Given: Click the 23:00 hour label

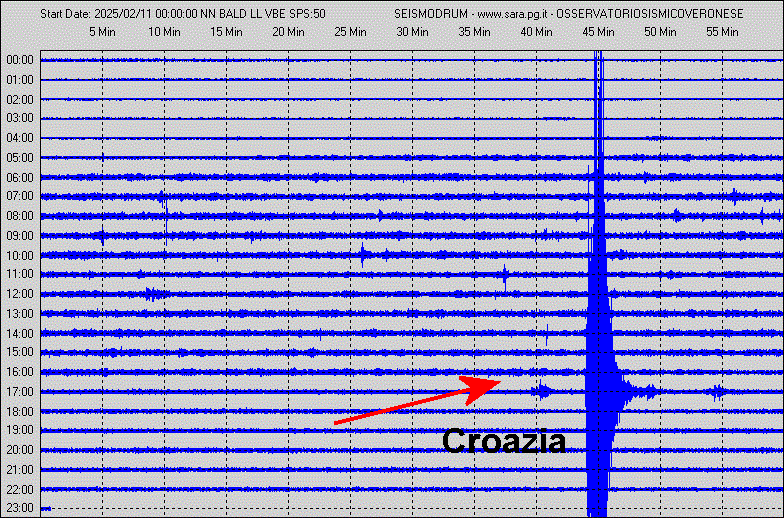Looking at the screenshot, I should coord(20,508).
